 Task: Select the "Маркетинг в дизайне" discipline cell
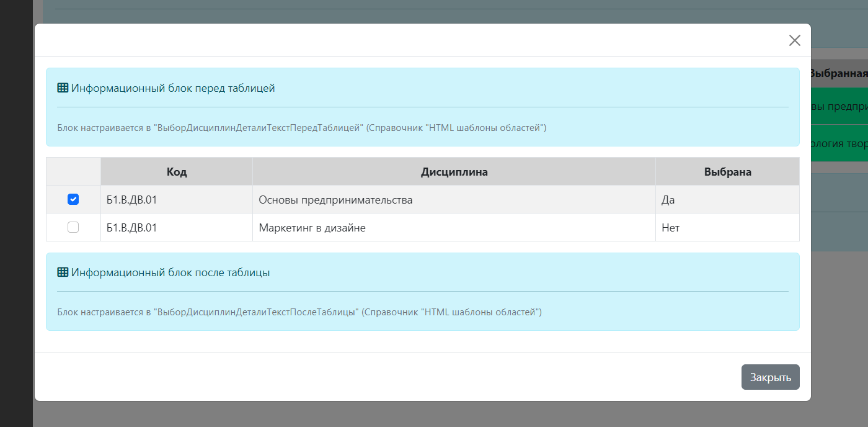(312, 228)
